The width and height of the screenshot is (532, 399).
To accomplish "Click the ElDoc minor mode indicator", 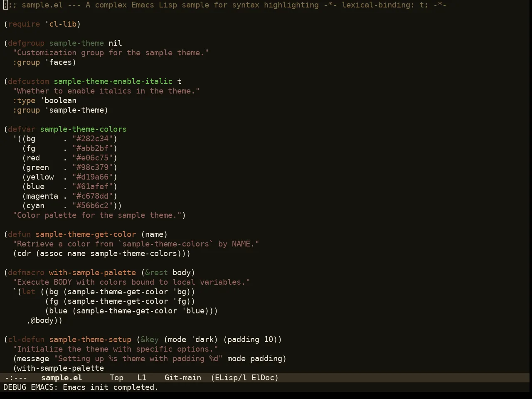I will [263, 378].
